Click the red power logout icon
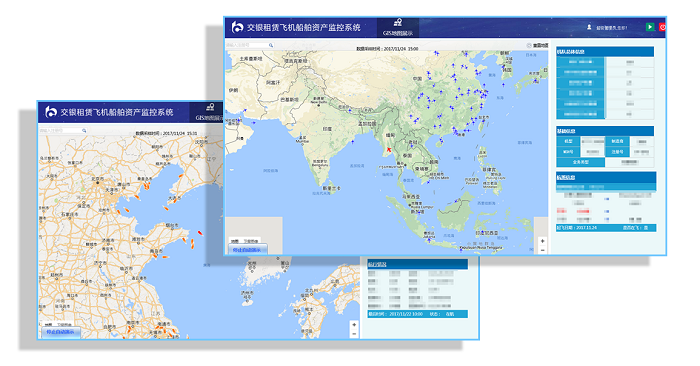Viewport: 700px width, 366px height. point(662,27)
